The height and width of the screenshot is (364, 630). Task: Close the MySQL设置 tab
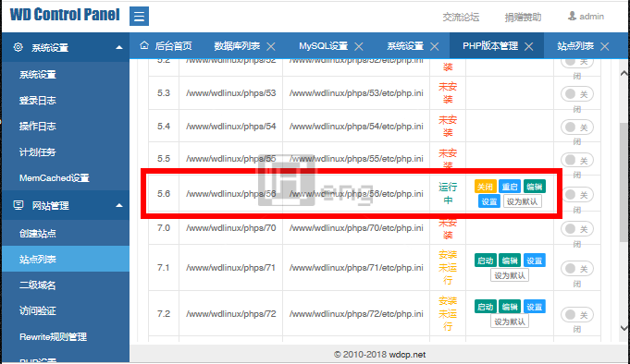pos(359,46)
